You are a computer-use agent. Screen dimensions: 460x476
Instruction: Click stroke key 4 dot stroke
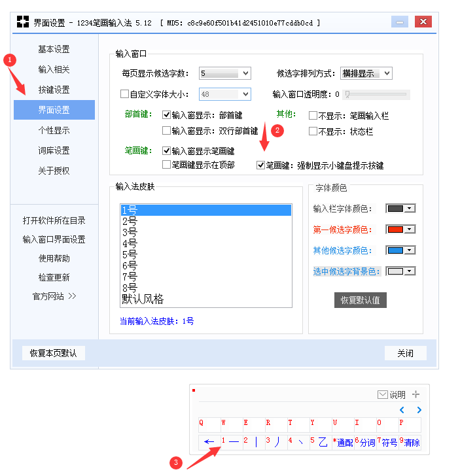pyautogui.click(x=298, y=442)
